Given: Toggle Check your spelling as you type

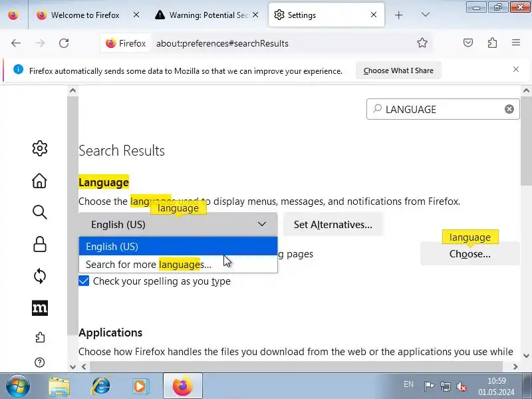Looking at the screenshot, I should (x=84, y=281).
